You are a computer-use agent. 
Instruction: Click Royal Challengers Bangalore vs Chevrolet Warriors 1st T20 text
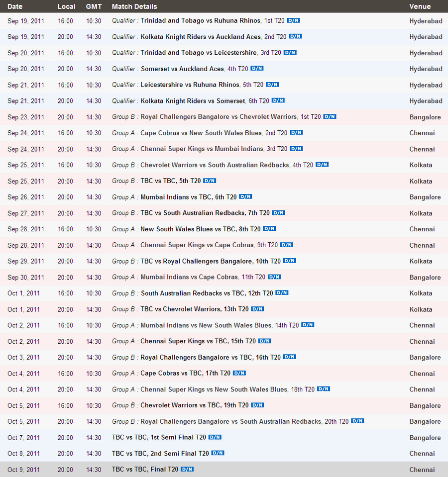tap(230, 117)
